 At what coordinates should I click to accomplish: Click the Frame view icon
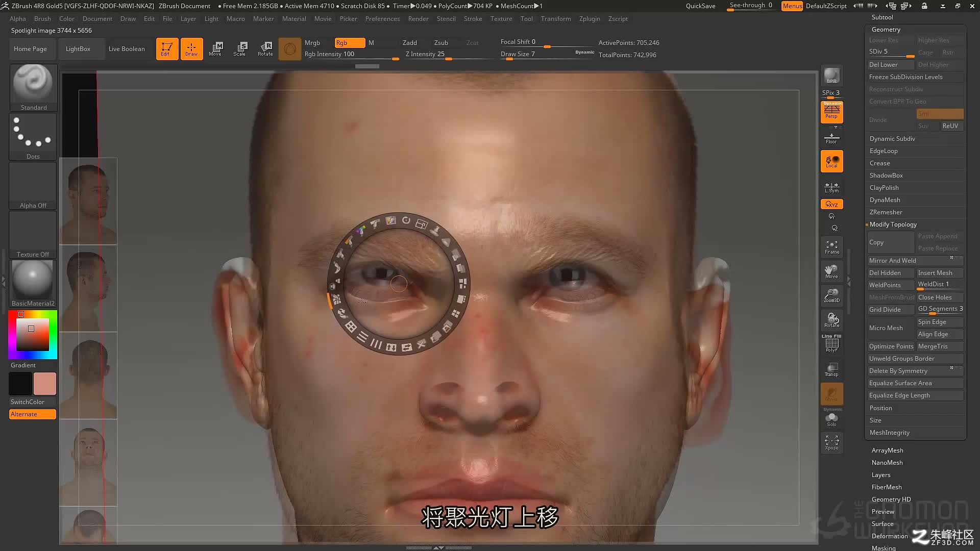click(831, 247)
